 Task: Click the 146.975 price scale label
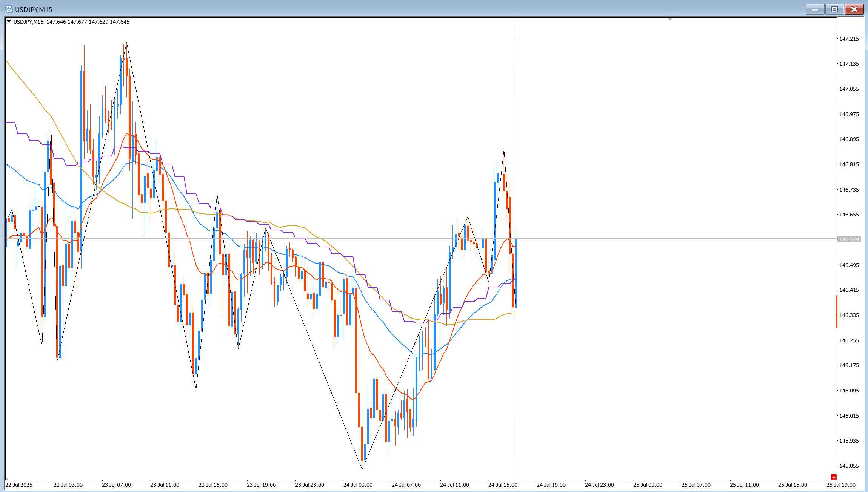point(849,114)
